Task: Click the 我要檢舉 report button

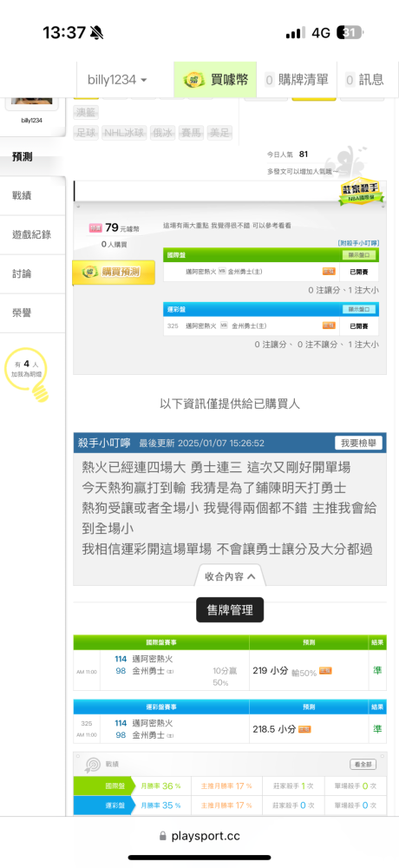Action: click(x=358, y=443)
